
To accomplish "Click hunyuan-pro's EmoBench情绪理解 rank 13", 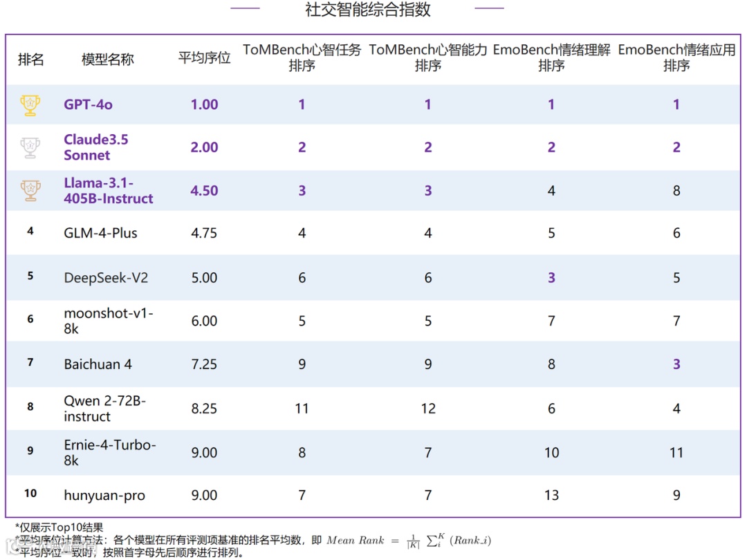I will coord(552,495).
